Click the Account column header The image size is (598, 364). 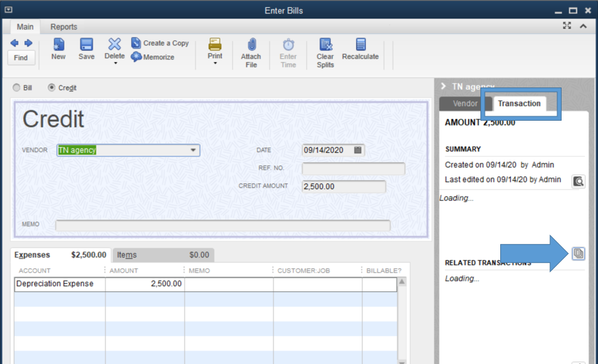(x=34, y=271)
